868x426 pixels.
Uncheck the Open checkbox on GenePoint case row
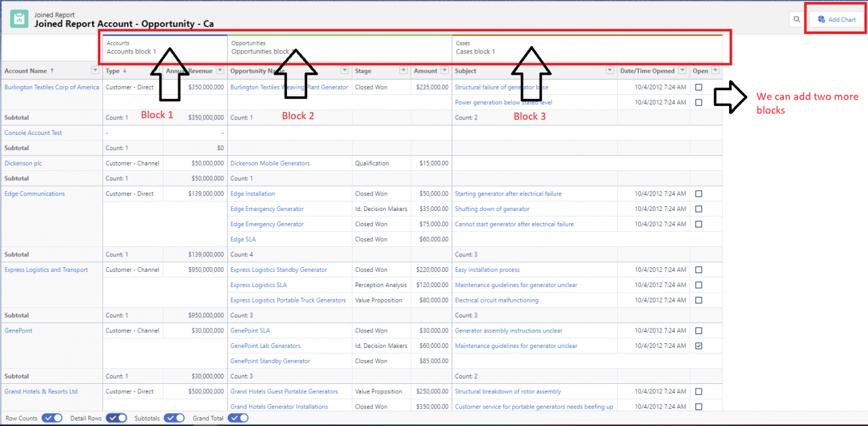pos(699,346)
